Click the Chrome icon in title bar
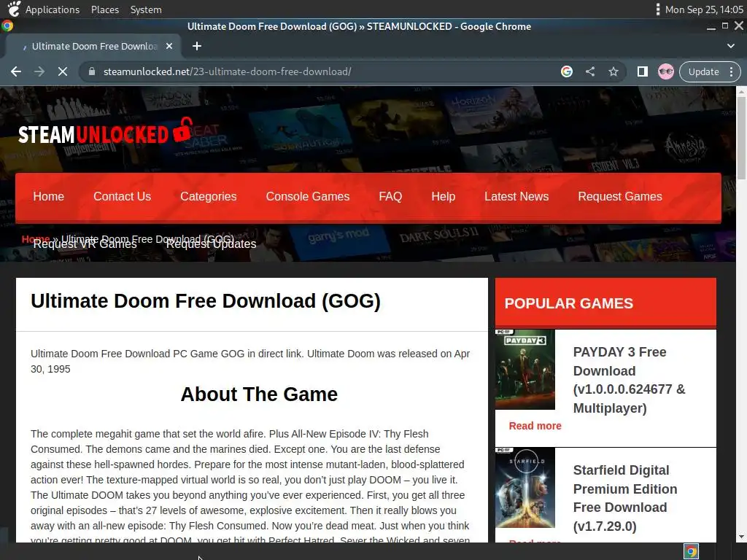Screen dimensions: 747x560 [7, 26]
